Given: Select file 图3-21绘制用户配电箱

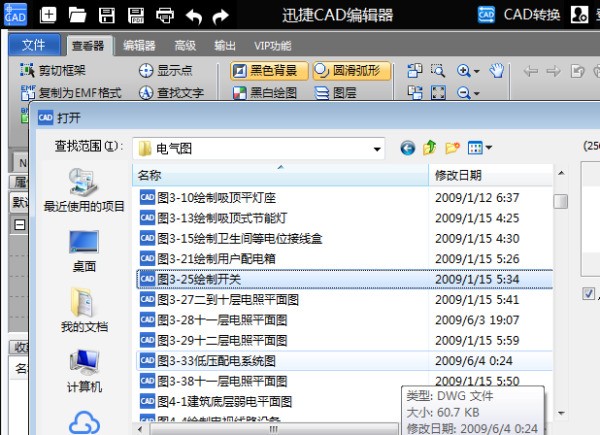Looking at the screenshot, I should (208, 259).
